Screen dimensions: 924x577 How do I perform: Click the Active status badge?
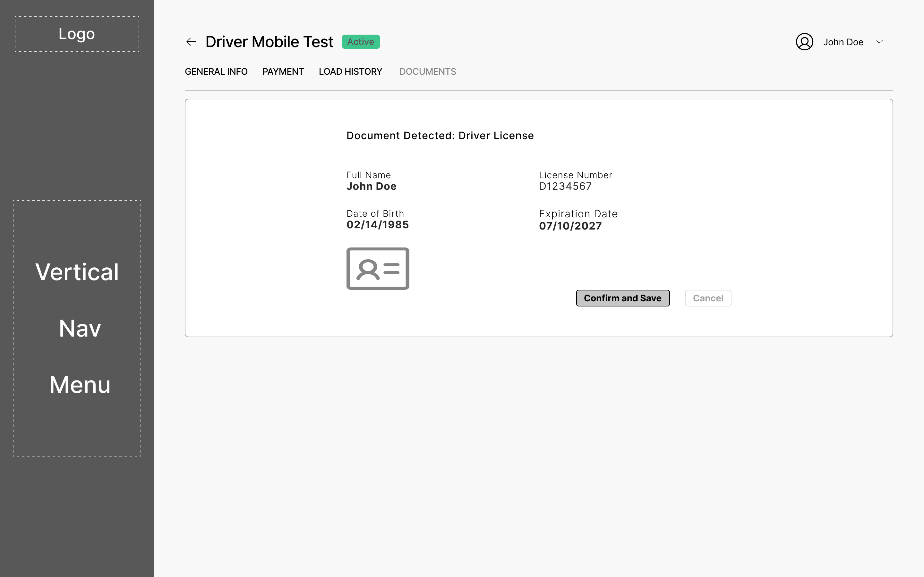click(360, 42)
